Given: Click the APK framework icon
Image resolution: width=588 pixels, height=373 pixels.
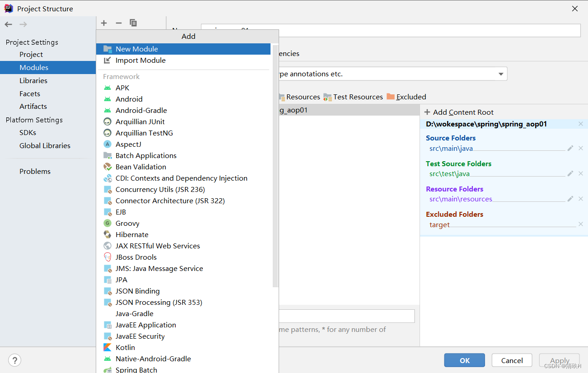Looking at the screenshot, I should coord(107,88).
